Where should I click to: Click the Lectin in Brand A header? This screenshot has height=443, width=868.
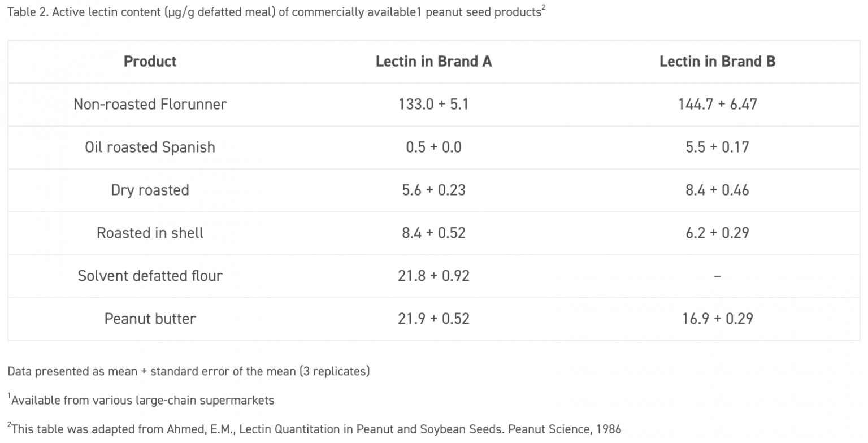pos(433,62)
